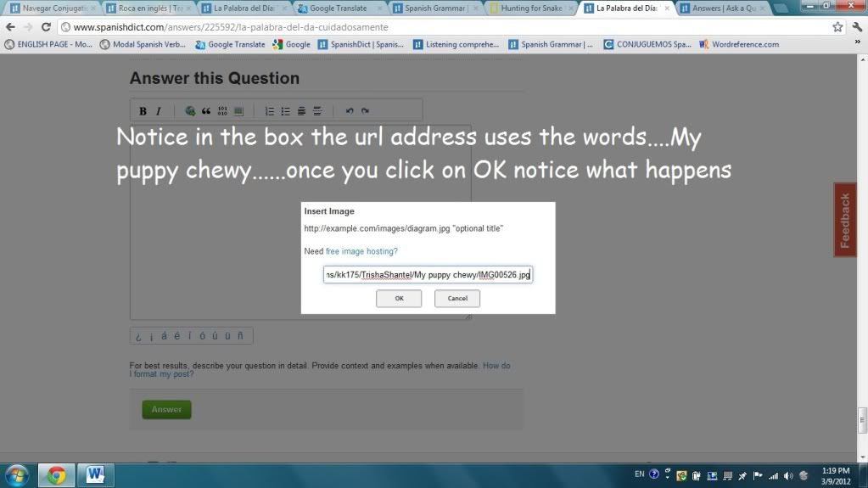Screen dimensions: 868x488
Task: Click the volume speaker icon in system tray
Action: 788,475
